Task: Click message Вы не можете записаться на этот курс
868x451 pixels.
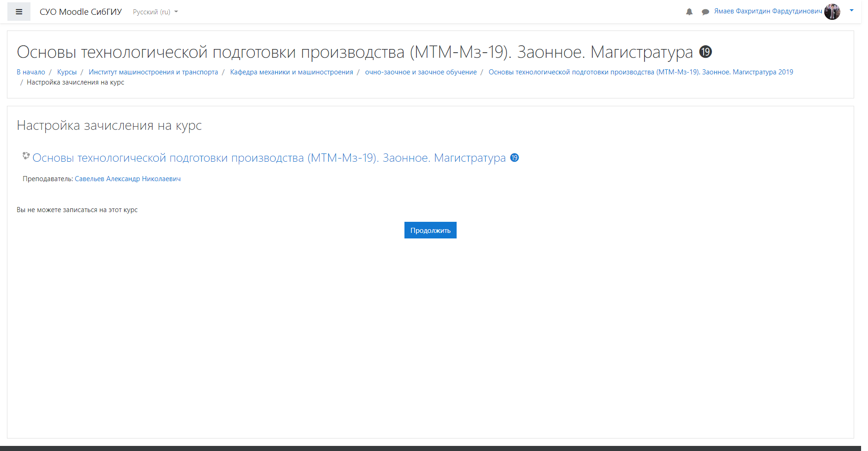Action: (77, 210)
